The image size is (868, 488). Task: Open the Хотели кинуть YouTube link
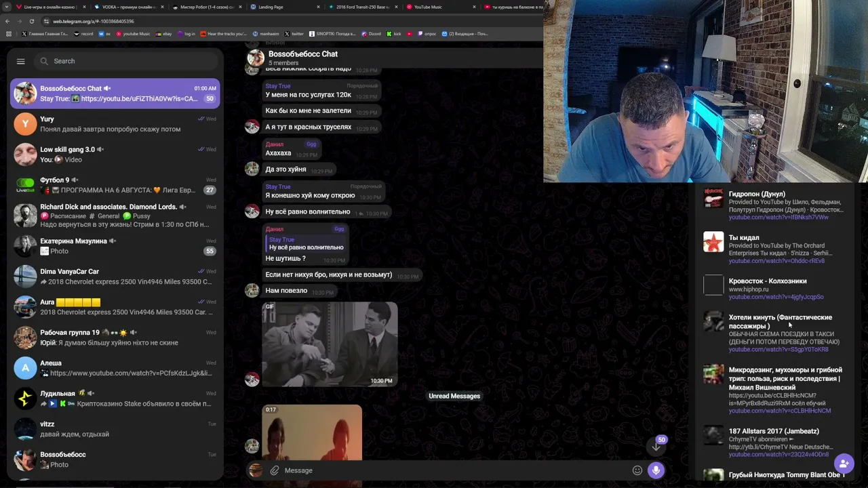[x=778, y=350]
